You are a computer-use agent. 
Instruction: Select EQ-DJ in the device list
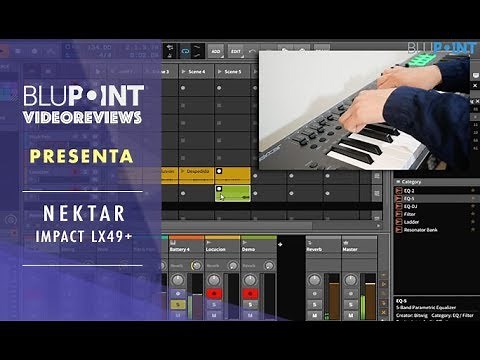[437, 206]
